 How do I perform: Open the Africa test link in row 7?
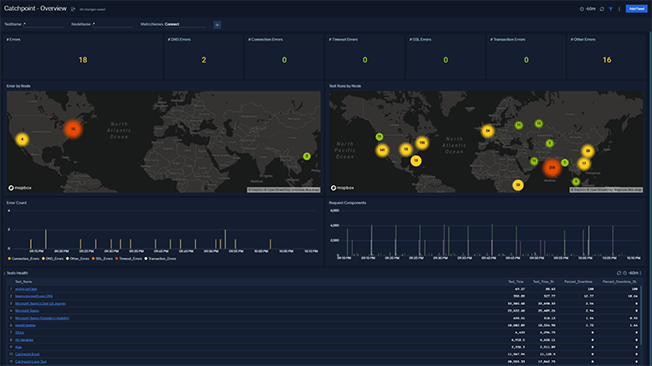[19, 332]
